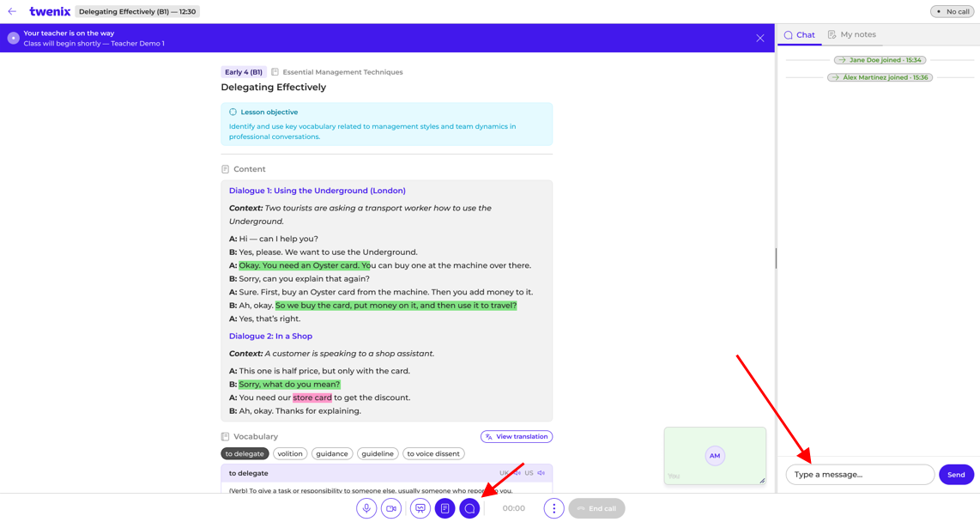Select the Chat tab
Screen dimensions: 980x522
click(800, 35)
